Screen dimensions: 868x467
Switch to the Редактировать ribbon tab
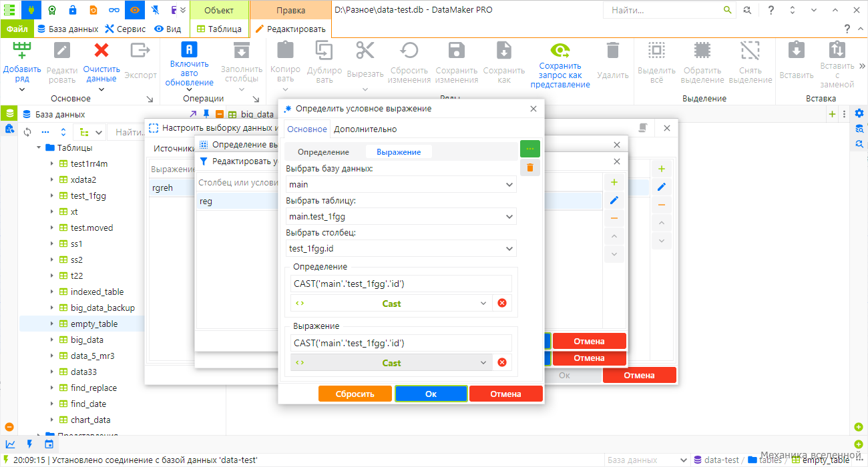(x=290, y=29)
